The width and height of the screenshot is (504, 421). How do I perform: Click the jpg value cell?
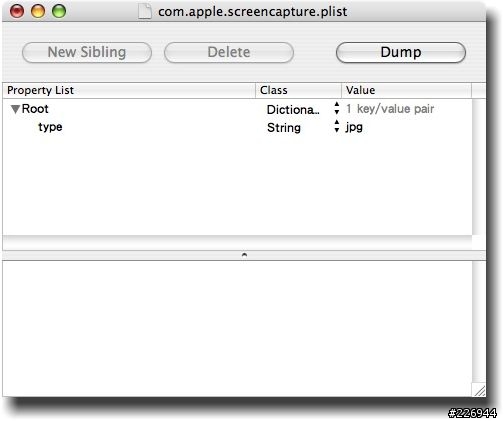point(354,127)
